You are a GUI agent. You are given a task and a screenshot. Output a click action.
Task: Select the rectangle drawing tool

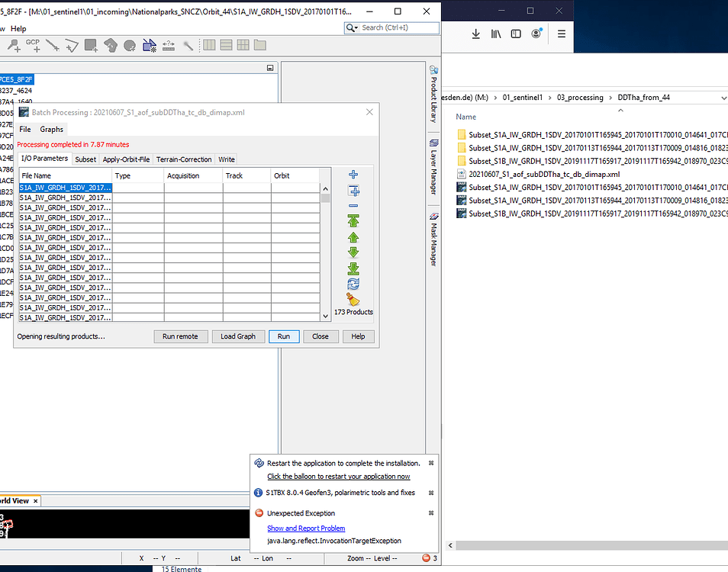pos(89,44)
